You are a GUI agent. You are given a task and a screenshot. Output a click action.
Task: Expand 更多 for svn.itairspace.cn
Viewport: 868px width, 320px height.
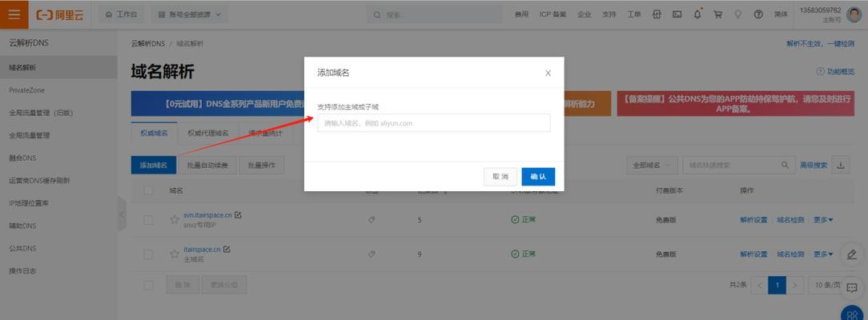pyautogui.click(x=823, y=220)
